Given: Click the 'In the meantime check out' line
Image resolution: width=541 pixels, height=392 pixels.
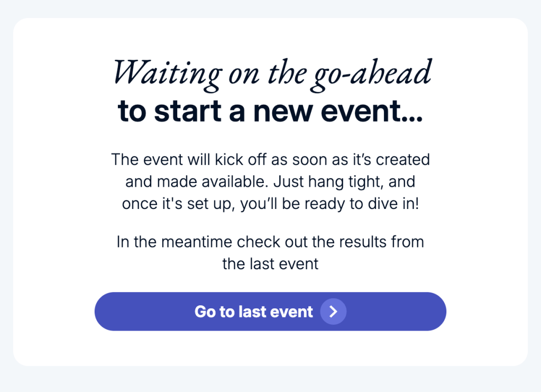Looking at the screenshot, I should [270, 242].
